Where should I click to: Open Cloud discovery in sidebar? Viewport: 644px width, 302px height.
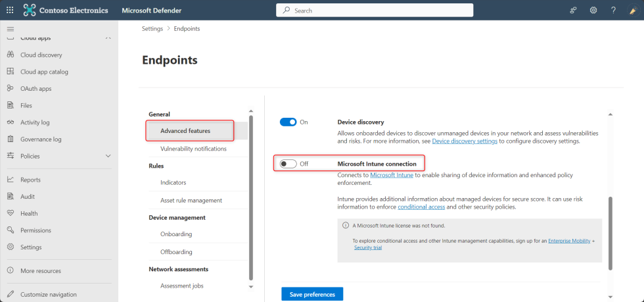tap(41, 55)
